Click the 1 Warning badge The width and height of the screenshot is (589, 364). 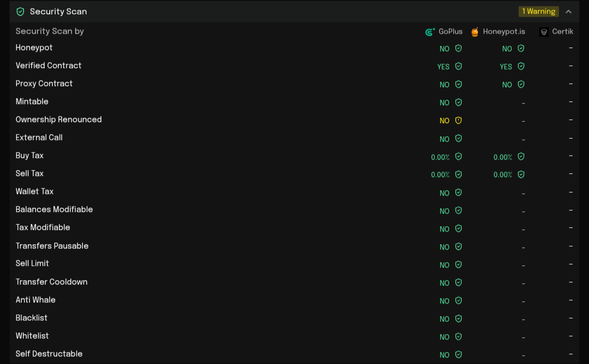coord(538,11)
